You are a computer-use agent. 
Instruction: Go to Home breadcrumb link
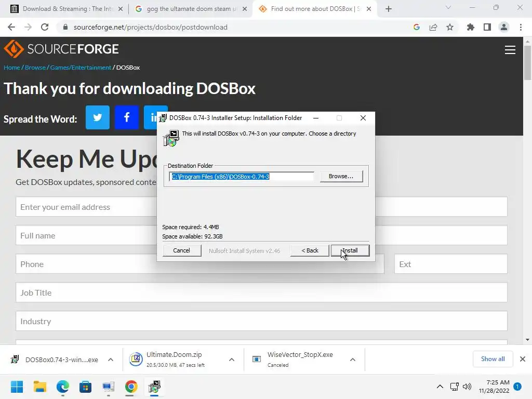[12, 68]
